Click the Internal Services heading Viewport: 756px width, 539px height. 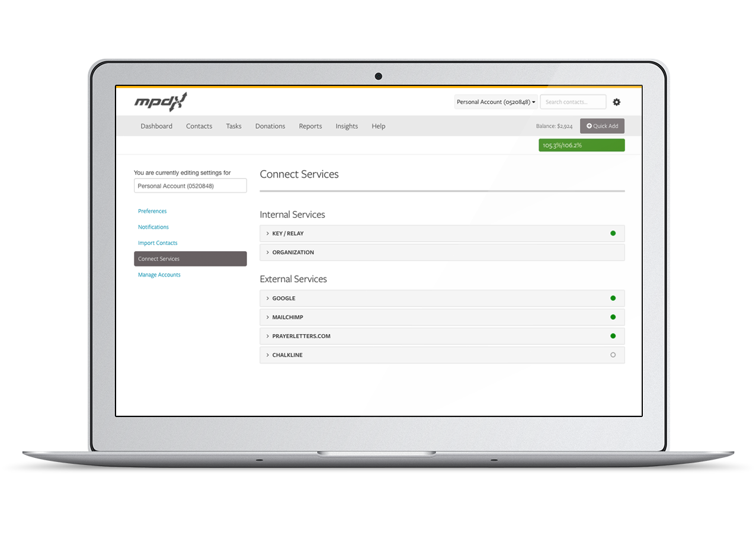tap(293, 214)
